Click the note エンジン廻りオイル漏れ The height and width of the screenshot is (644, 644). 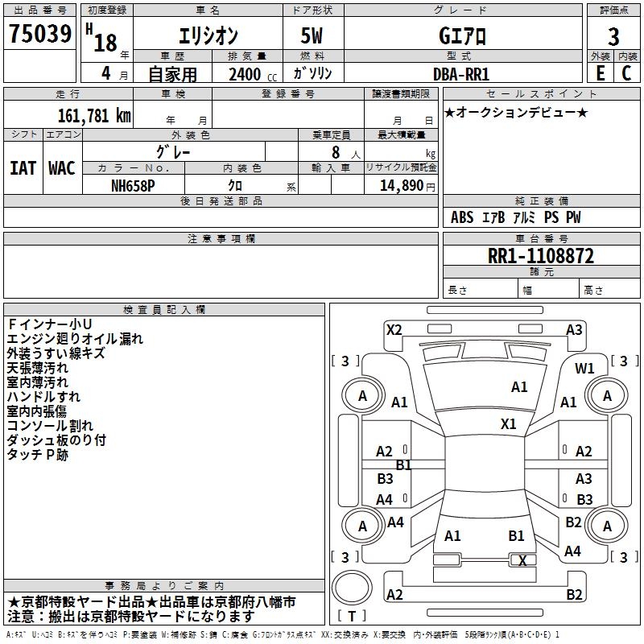click(x=75, y=339)
